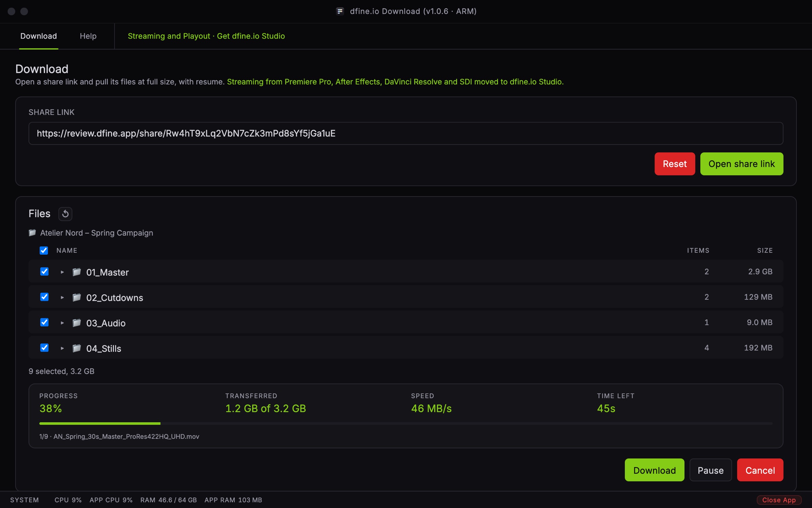
Task: Click the green Download button
Action: pos(654,470)
